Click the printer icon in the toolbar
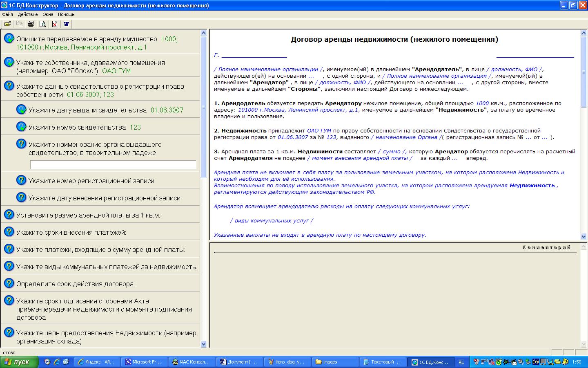Screen dimensions: 588x368 31,24
